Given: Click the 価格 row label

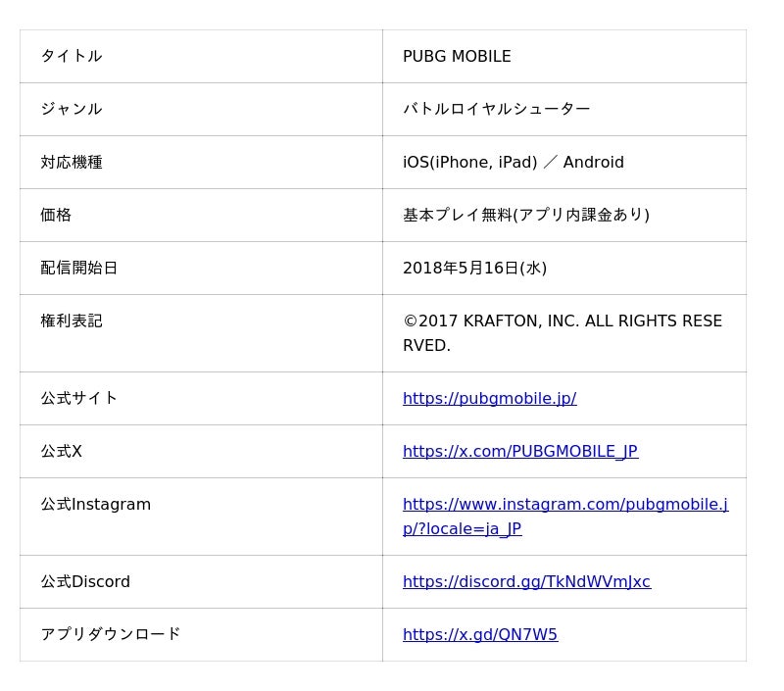Looking at the screenshot, I should pos(56,215).
